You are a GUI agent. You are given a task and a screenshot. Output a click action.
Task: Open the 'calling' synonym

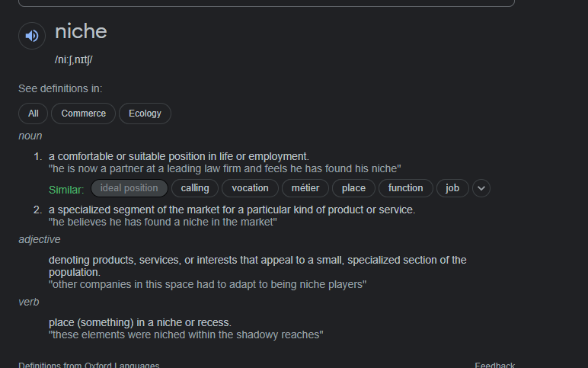pos(195,188)
